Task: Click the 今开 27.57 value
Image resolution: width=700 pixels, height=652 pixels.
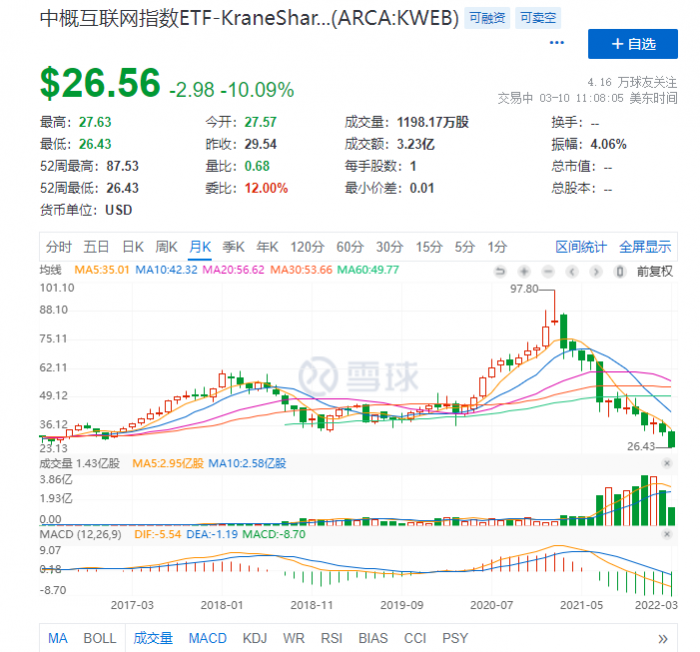Action: [260, 122]
